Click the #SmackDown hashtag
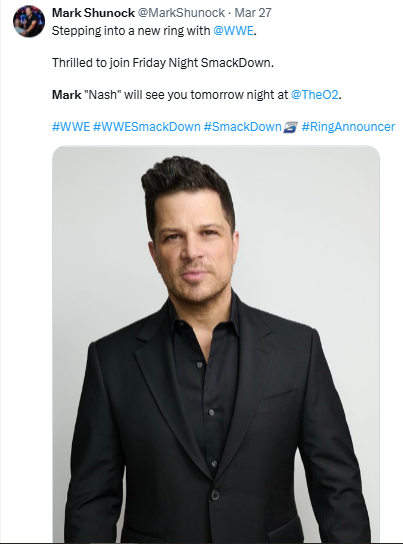This screenshot has width=403, height=544. tap(242, 127)
